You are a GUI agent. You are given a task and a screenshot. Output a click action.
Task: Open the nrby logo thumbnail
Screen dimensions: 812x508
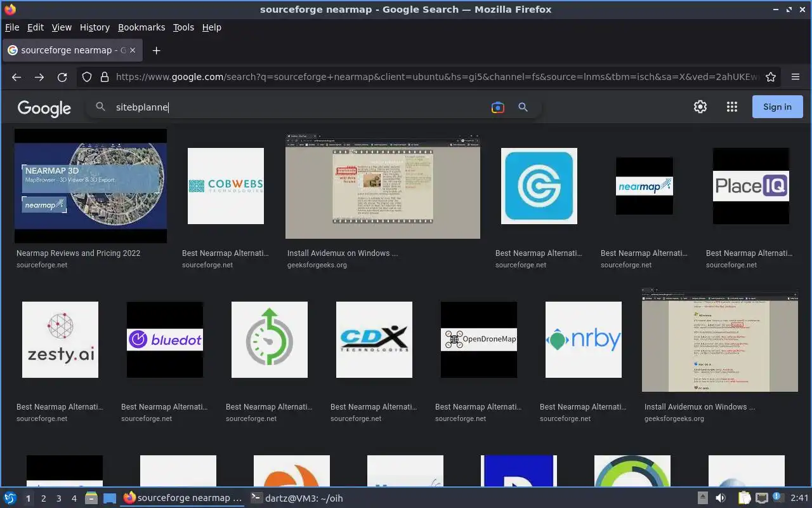[x=584, y=340]
